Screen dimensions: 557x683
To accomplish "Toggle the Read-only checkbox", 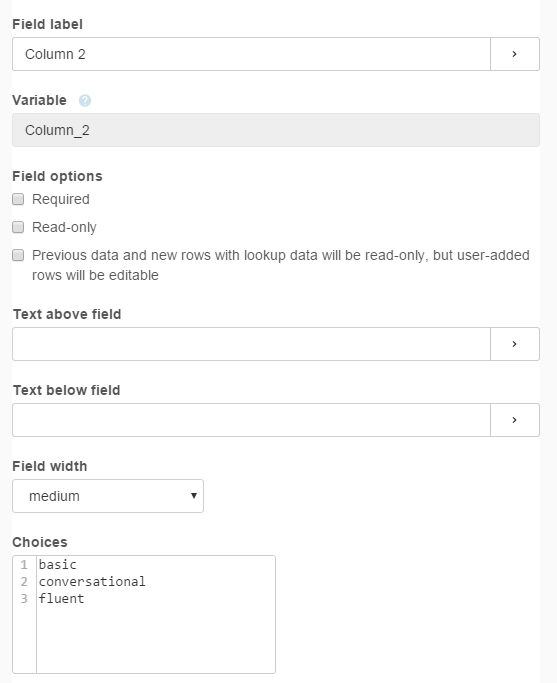I will coord(18,227).
